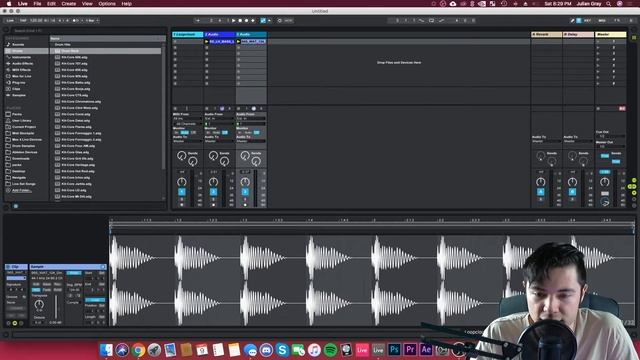Open the Master Out dropdown
This screenshot has height=360, width=640.
pyautogui.click(x=610, y=146)
